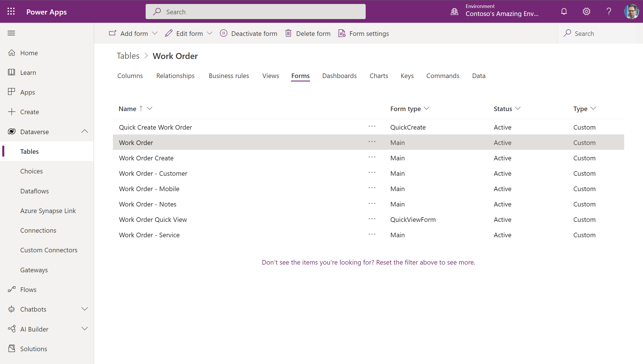Open the Name column filter dropdown
The height and width of the screenshot is (364, 643).
click(149, 109)
